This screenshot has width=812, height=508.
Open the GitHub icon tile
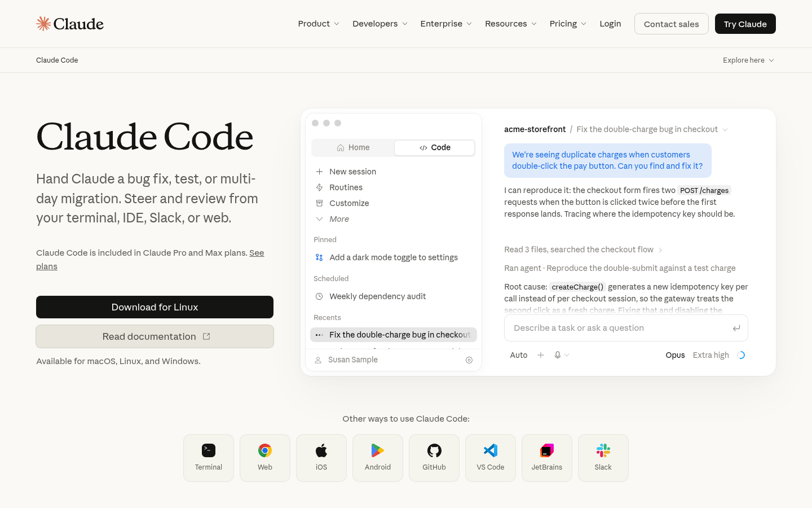(x=434, y=458)
